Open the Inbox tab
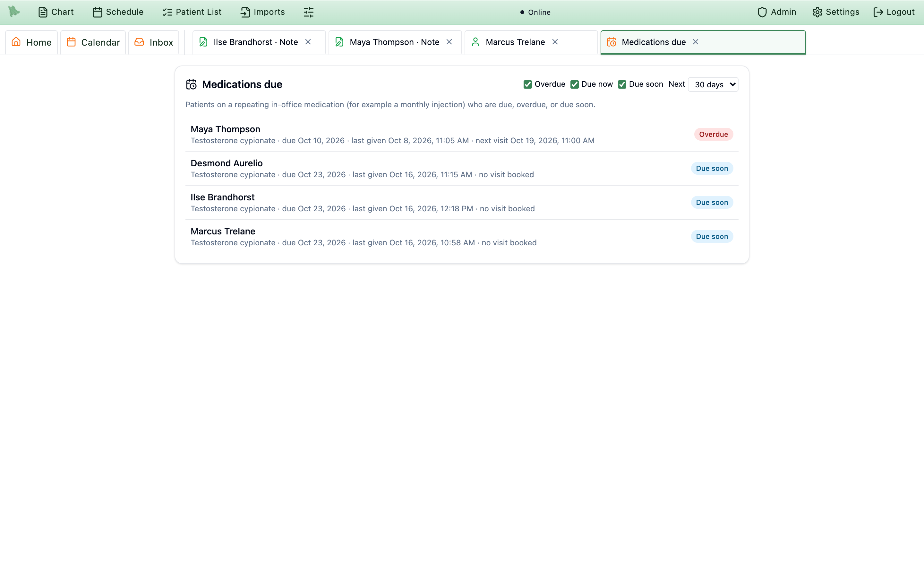The width and height of the screenshot is (924, 578). coord(153,42)
